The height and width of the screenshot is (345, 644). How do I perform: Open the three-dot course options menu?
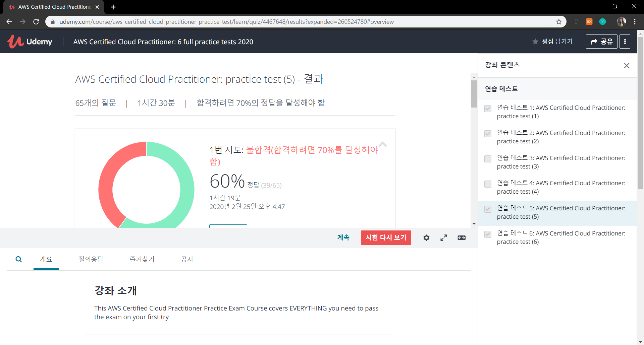(625, 42)
